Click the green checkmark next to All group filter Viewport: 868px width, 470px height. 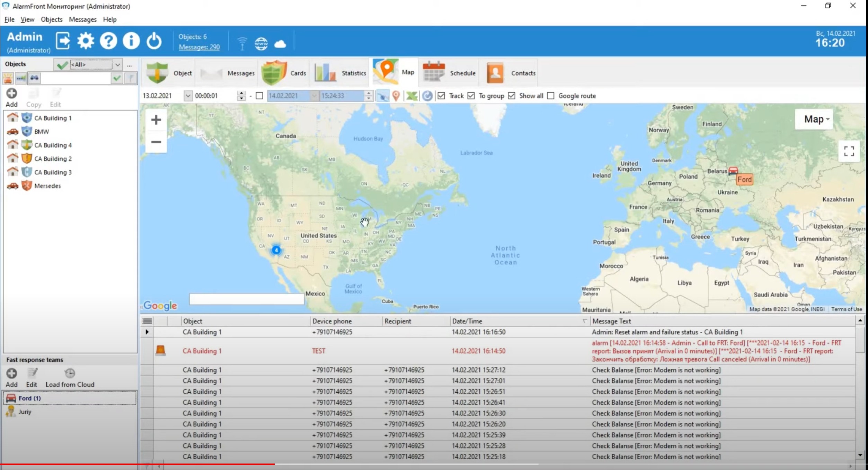tap(62, 65)
